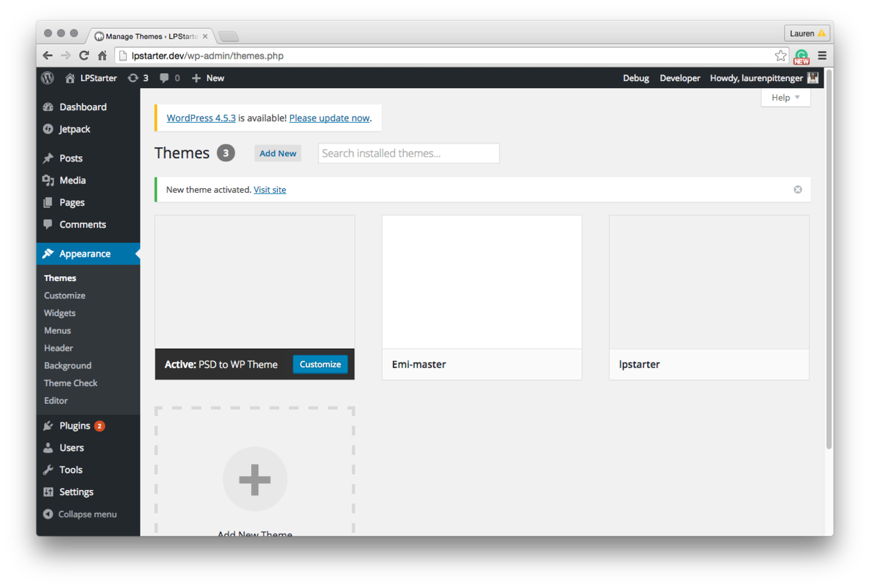
Task: Click the Appearance paintbrush icon
Action: [x=48, y=253]
